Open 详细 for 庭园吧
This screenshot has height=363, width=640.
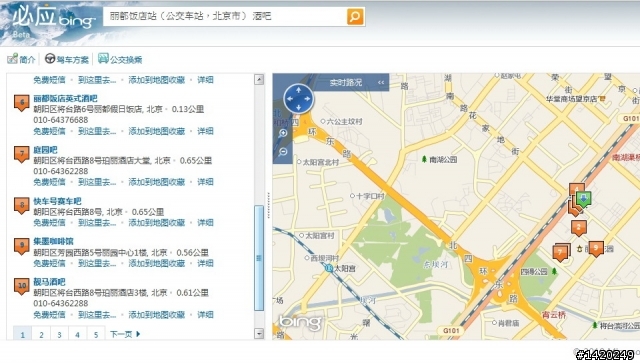pyautogui.click(x=205, y=182)
